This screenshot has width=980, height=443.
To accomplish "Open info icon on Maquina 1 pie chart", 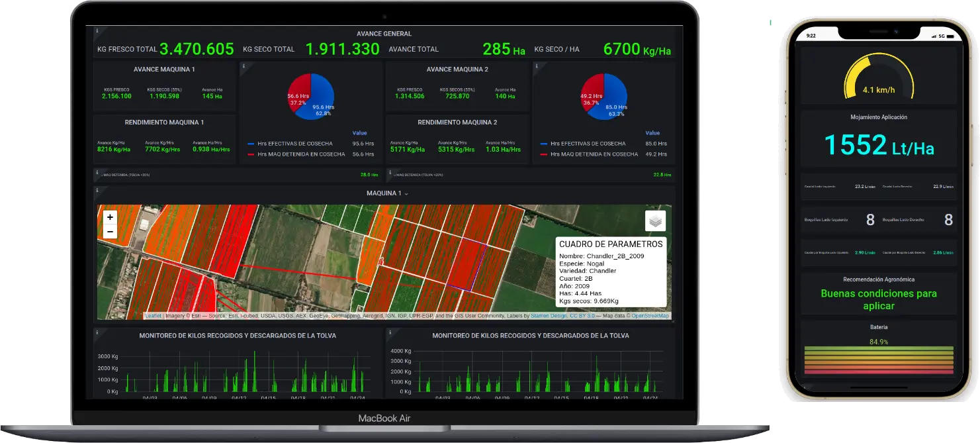I will 244,66.
